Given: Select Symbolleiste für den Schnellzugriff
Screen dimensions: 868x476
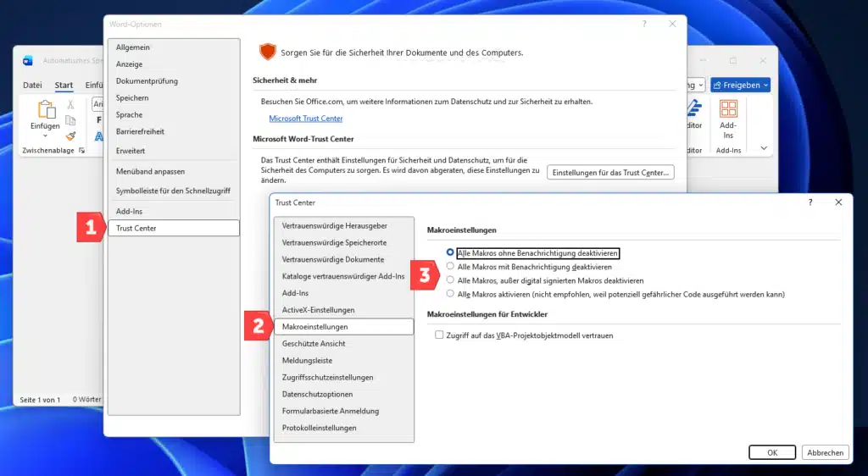Looking at the screenshot, I should coord(174,191).
